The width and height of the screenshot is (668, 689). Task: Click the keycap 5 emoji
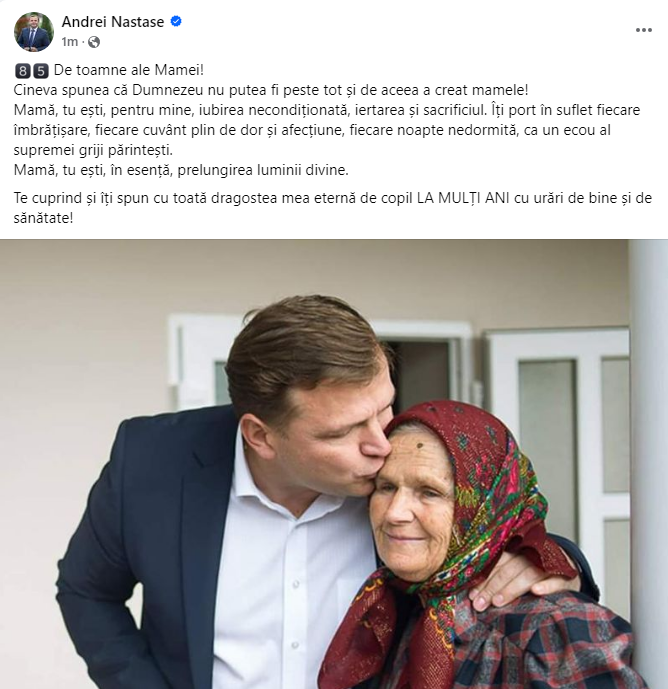click(40, 71)
